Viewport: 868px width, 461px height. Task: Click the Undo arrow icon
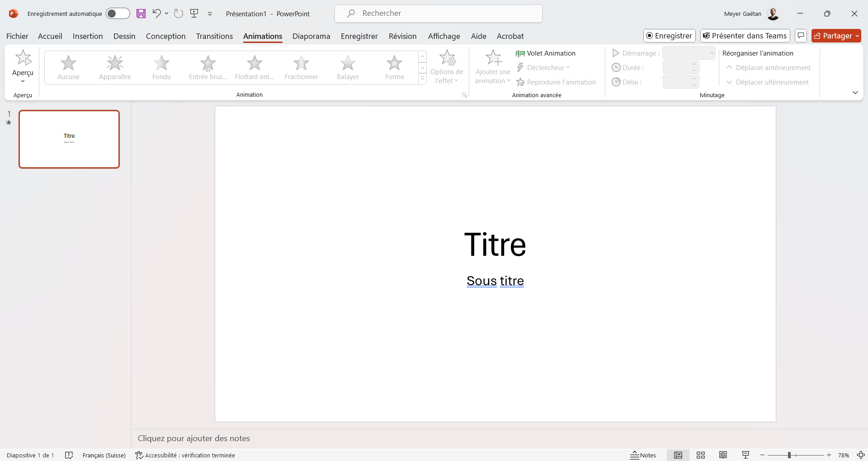156,13
